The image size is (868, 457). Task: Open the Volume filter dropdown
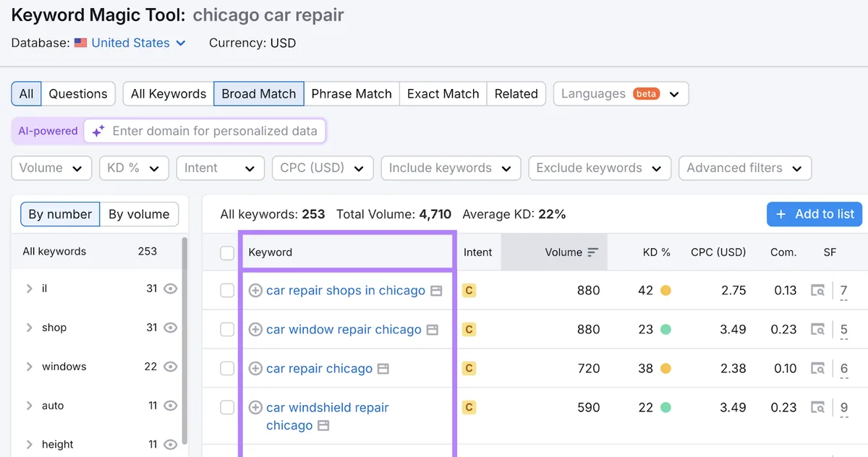[x=51, y=168]
